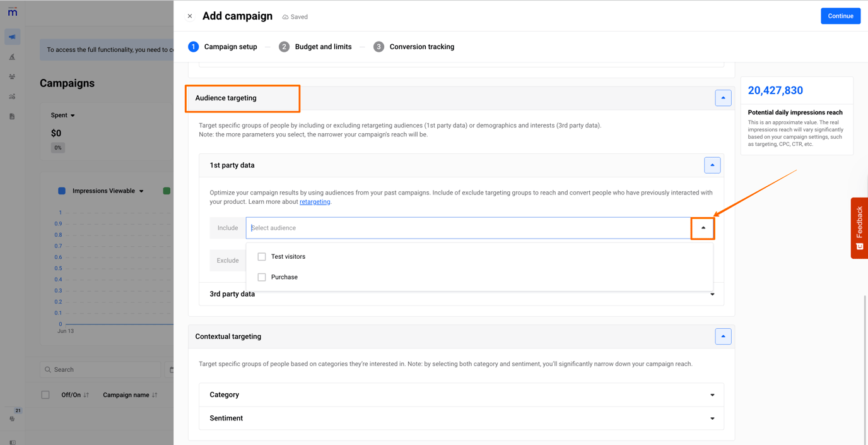The height and width of the screenshot is (445, 868).
Task: Expand the Sentiment dropdown
Action: tap(712, 418)
